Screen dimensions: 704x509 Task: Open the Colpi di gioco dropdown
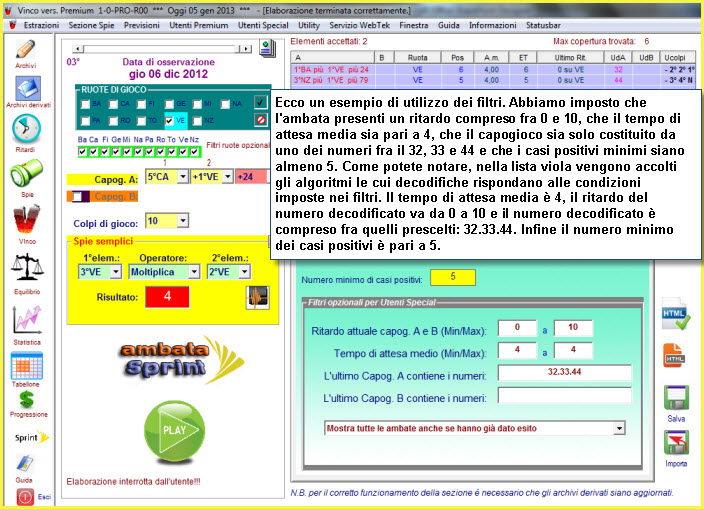pos(182,220)
